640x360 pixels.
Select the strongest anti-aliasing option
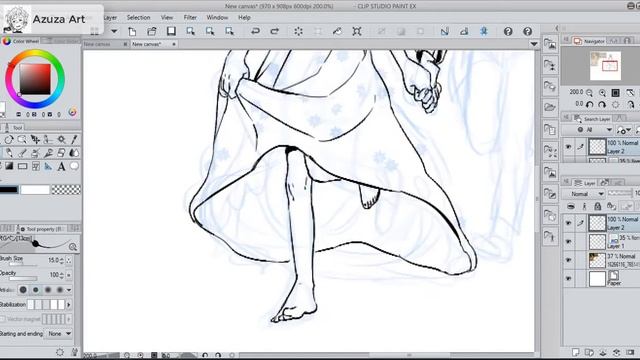(60, 290)
